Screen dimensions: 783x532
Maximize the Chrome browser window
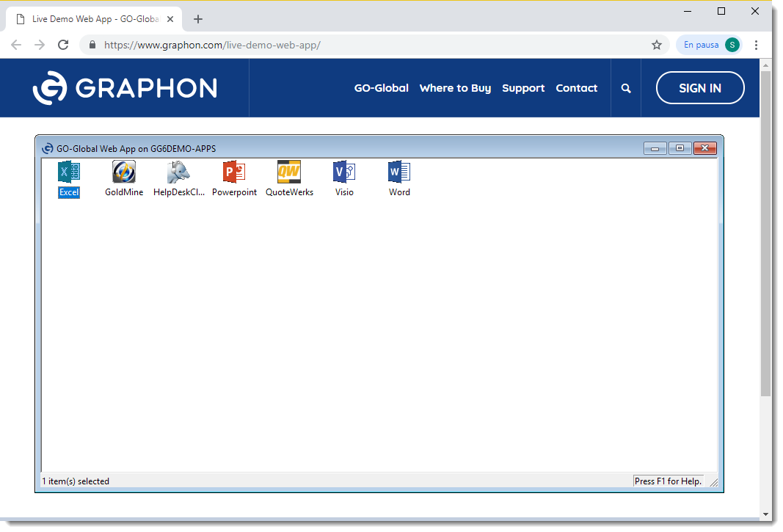pos(721,11)
